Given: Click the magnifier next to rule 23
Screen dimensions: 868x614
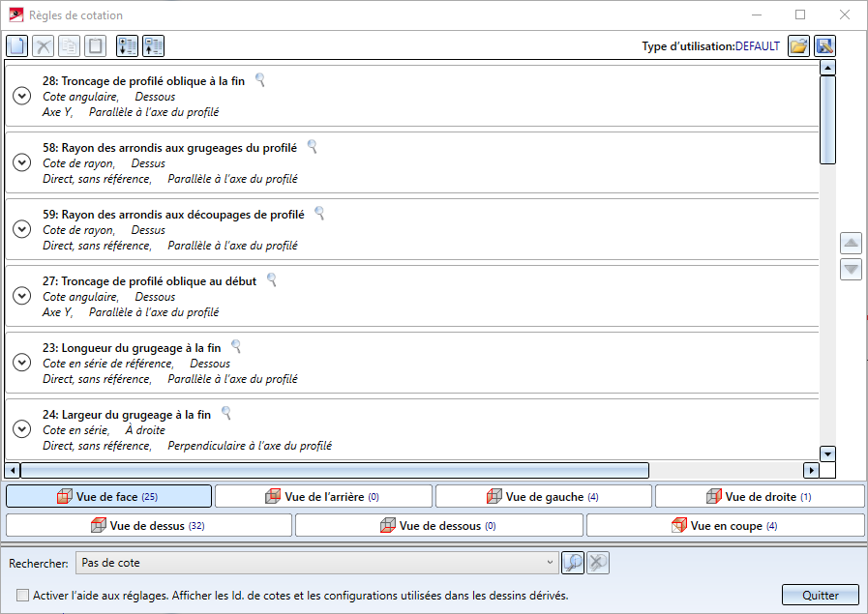Looking at the screenshot, I should [236, 346].
